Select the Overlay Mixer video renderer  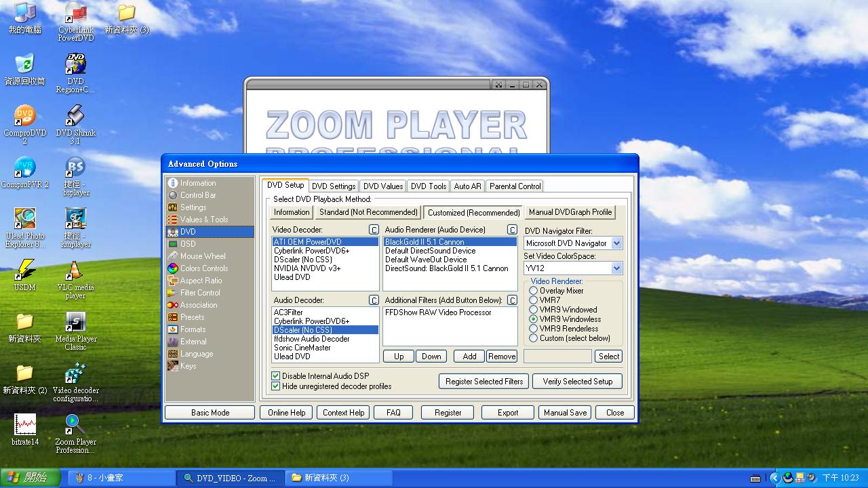pyautogui.click(x=534, y=291)
